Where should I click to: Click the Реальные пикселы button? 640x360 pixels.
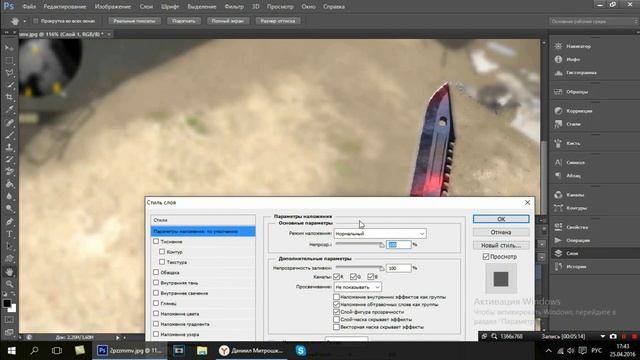tap(134, 21)
